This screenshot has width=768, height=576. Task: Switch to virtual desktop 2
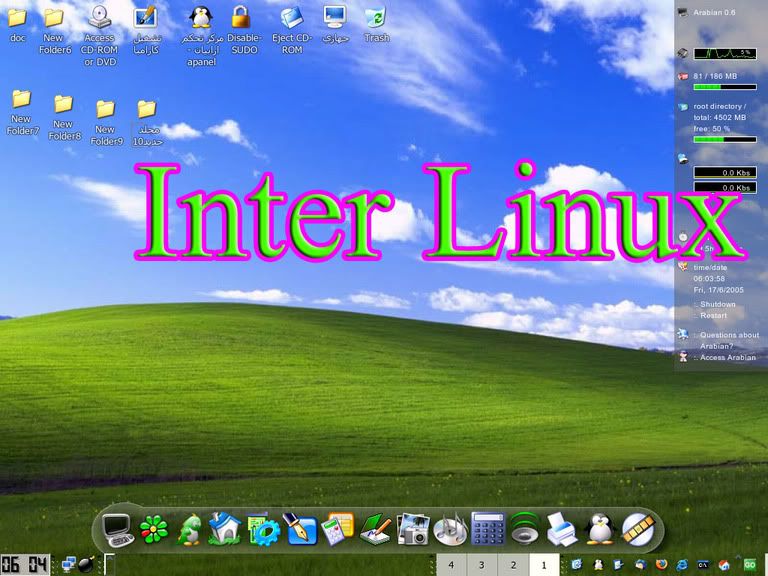click(513, 565)
